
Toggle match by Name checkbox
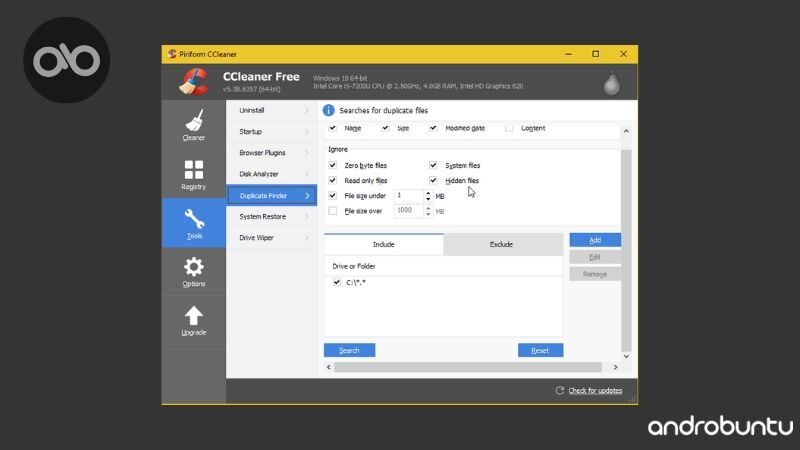(x=333, y=128)
